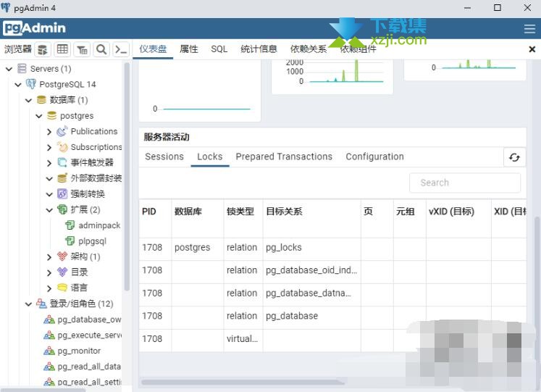Viewport: 541px width, 392px height.
Task: Click the 目标关系 column header
Action: (312, 218)
